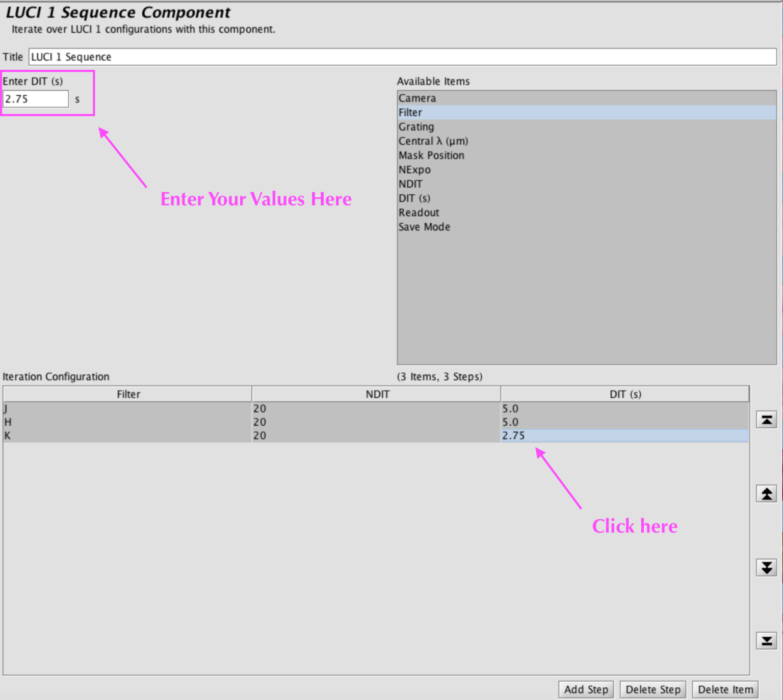The image size is (783, 700).
Task: Select Camera in Available Items
Action: (x=587, y=98)
